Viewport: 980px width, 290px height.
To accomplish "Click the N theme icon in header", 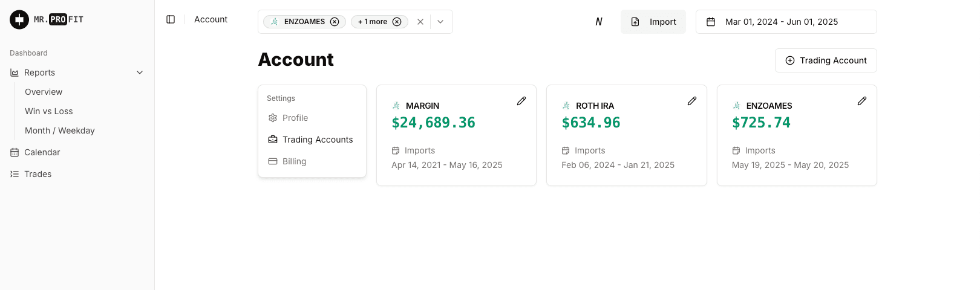I will point(599,22).
